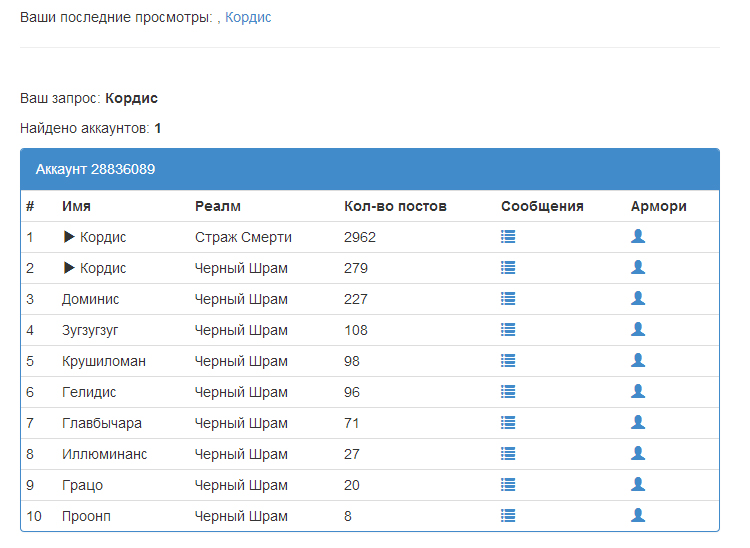
Task: Click the post count 279
Action: 356,268
